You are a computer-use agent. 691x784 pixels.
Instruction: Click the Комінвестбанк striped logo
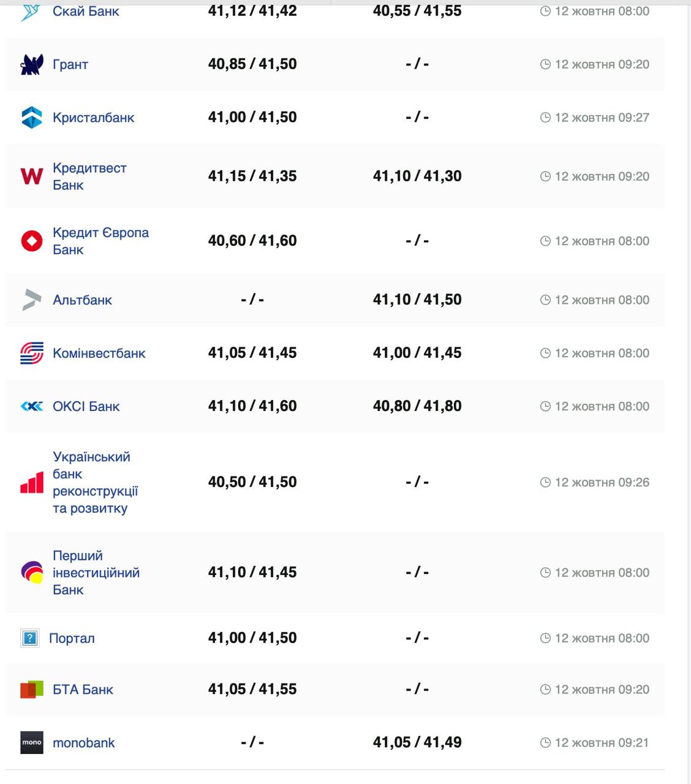tap(32, 353)
